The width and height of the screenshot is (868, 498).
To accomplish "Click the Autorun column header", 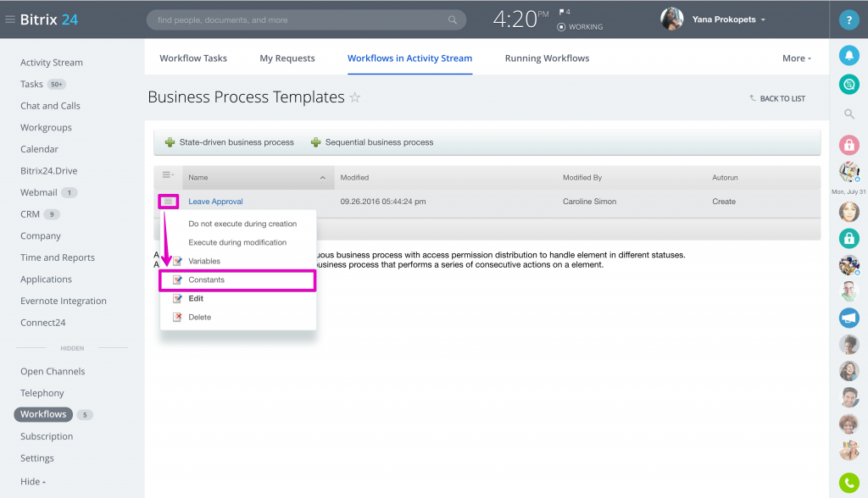I will [x=725, y=178].
